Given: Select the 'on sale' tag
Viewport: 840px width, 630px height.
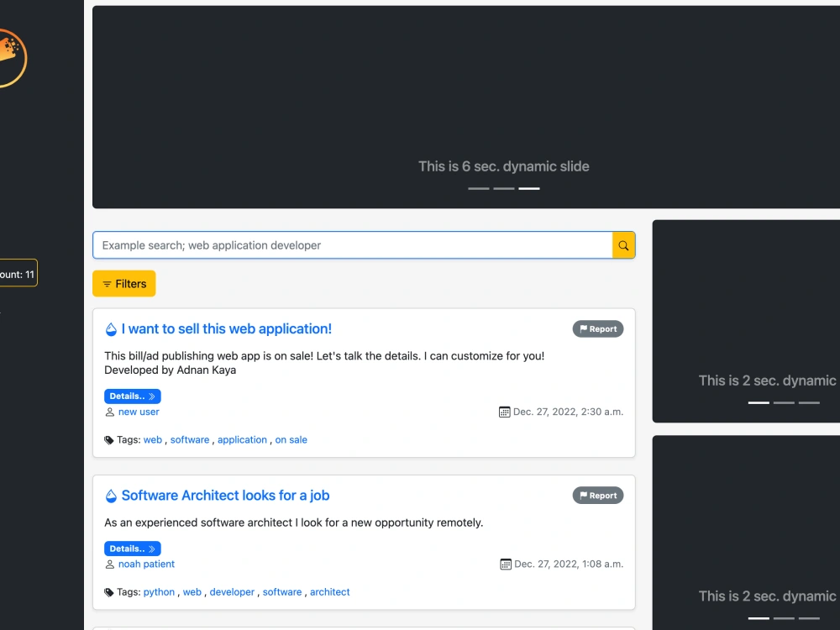Looking at the screenshot, I should point(291,440).
